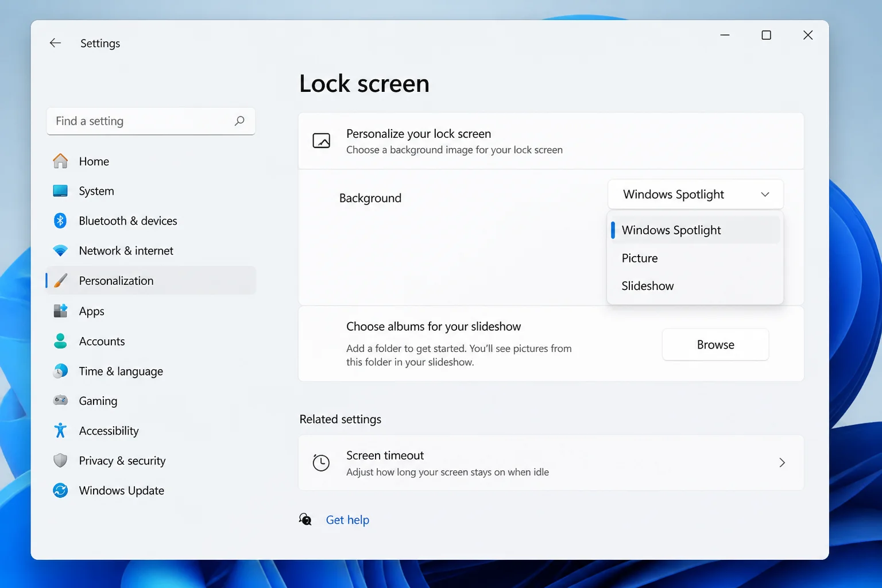
Task: Select Personalization in the sidebar
Action: tap(151, 281)
